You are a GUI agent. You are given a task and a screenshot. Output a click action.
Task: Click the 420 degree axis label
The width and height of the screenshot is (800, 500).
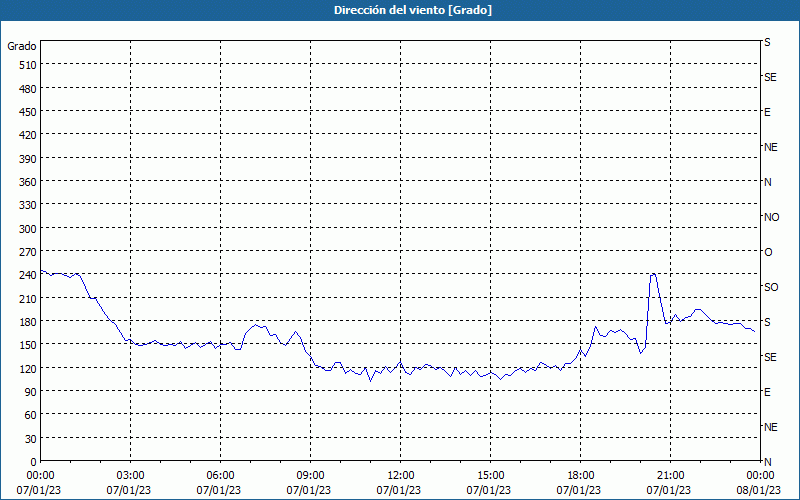pyautogui.click(x=28, y=135)
